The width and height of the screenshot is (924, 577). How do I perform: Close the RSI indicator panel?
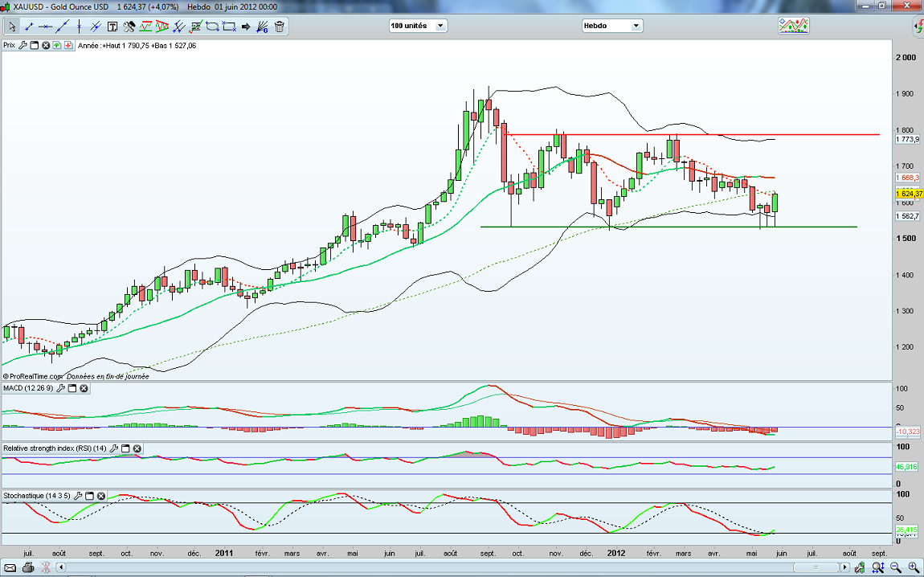pyautogui.click(x=137, y=448)
